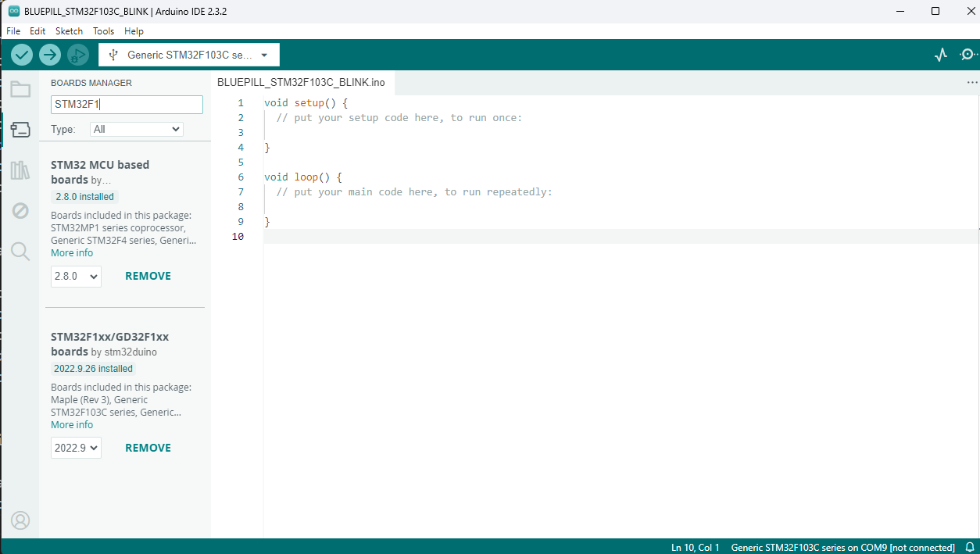
Task: Open the Sketchbook folder sidebar icon
Action: point(20,89)
